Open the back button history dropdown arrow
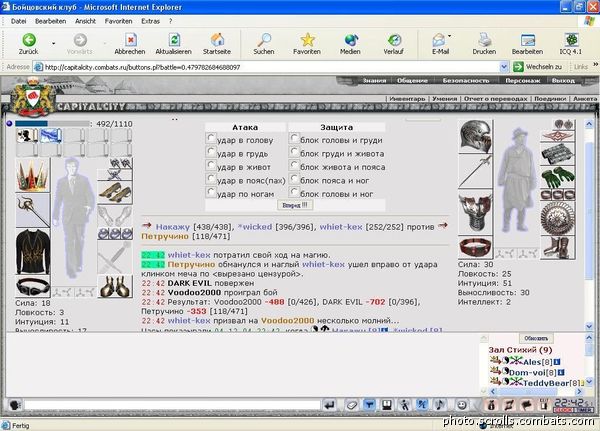 [54, 43]
